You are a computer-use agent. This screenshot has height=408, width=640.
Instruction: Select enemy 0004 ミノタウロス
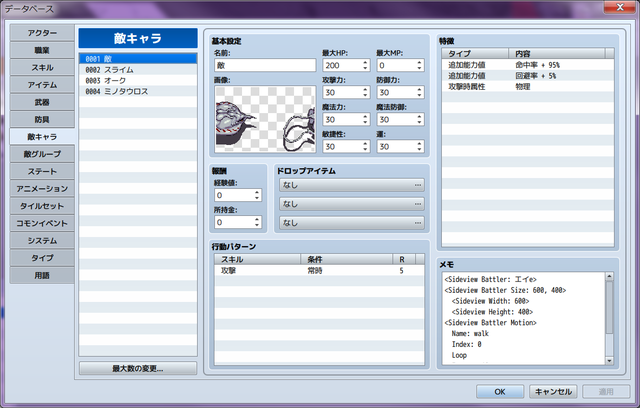(x=138, y=91)
